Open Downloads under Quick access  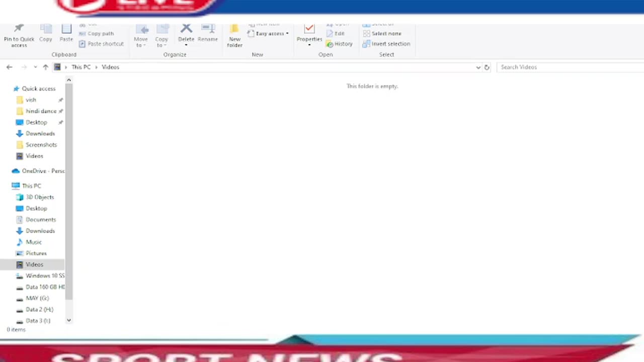(40, 134)
